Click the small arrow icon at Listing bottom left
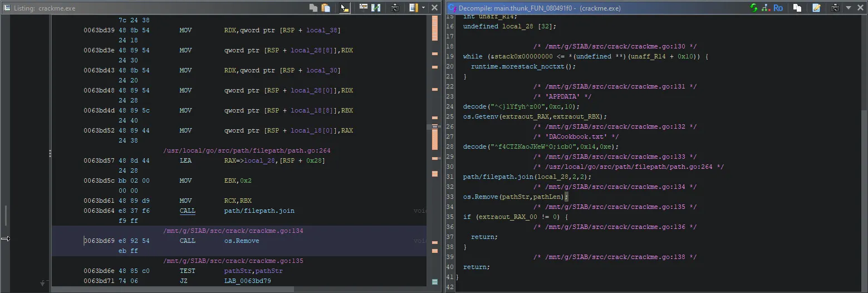This screenshot has height=293, width=868. click(43, 283)
